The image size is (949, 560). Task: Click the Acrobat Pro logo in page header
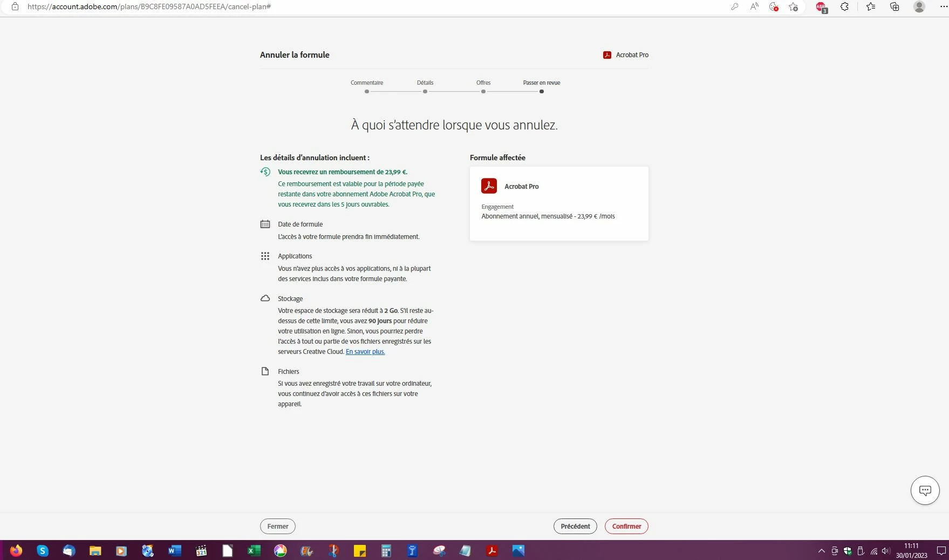[607, 55]
